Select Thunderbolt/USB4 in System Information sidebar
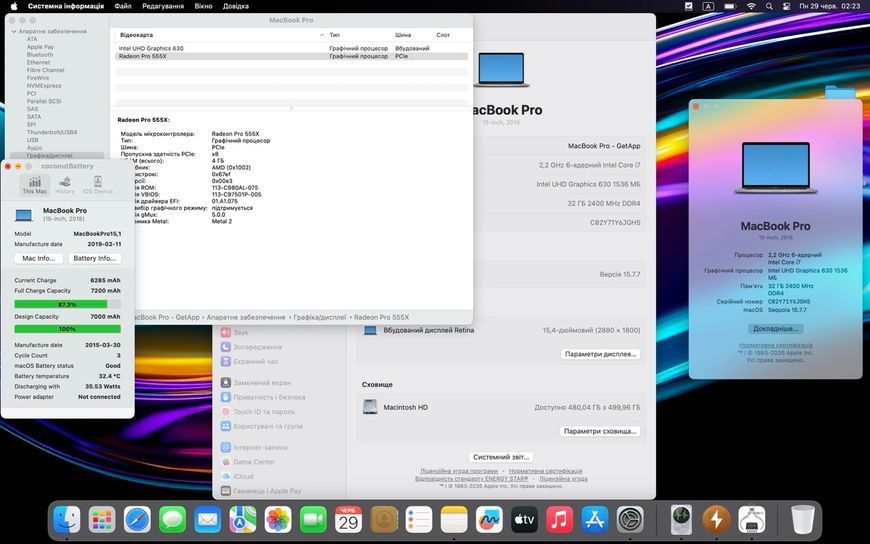 click(52, 132)
